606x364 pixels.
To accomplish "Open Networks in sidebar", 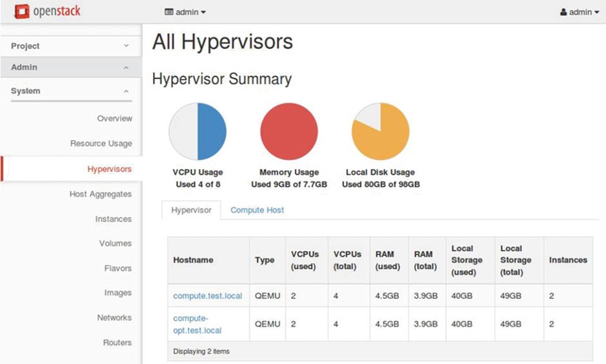I will coord(114,317).
